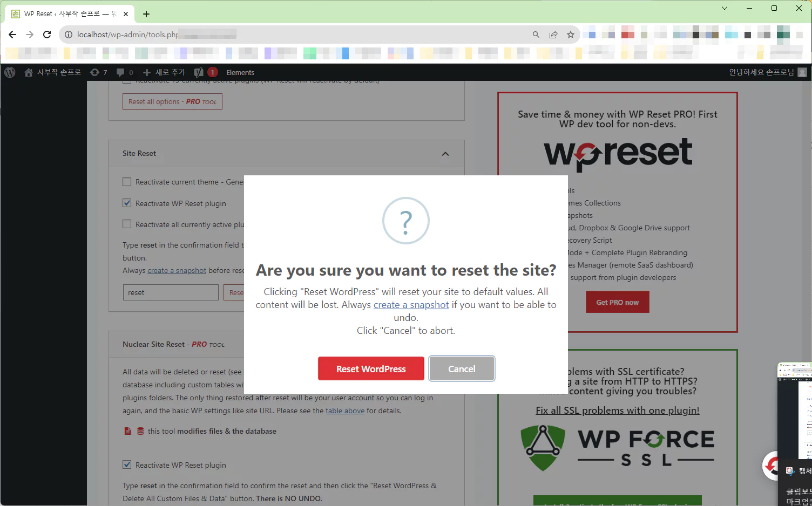The image size is (812, 506).
Task: Bookmark this page with the star icon
Action: 571,35
